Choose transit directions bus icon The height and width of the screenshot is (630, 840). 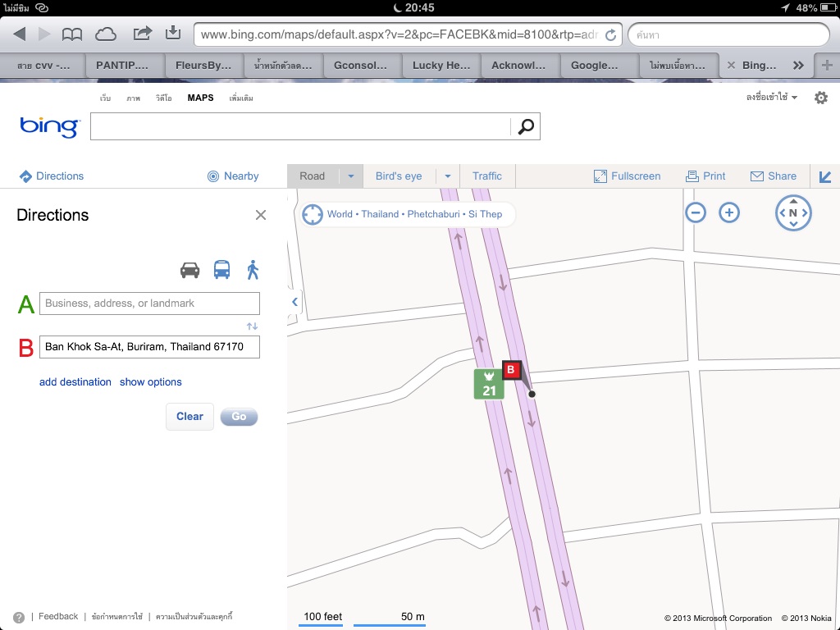(221, 269)
